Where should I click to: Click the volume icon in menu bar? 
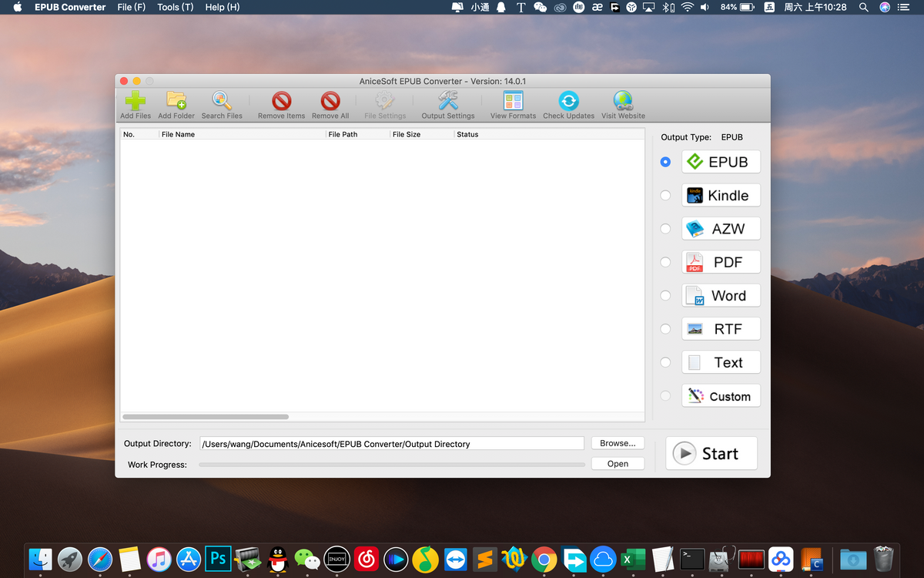point(705,7)
